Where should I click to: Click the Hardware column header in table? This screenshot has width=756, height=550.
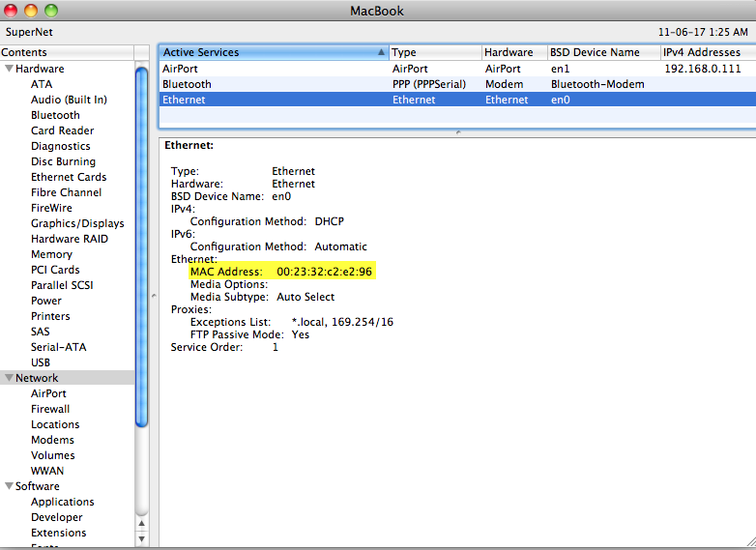[x=514, y=52]
